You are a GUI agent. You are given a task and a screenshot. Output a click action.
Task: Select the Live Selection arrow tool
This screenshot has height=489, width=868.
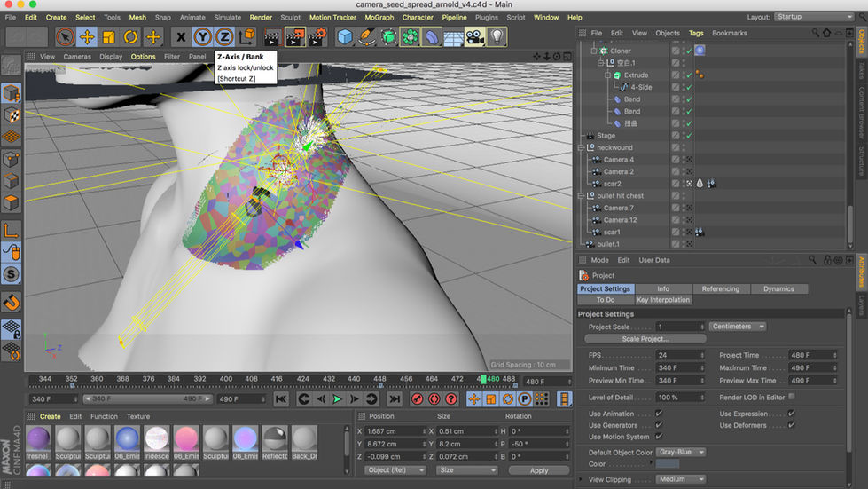[66, 37]
